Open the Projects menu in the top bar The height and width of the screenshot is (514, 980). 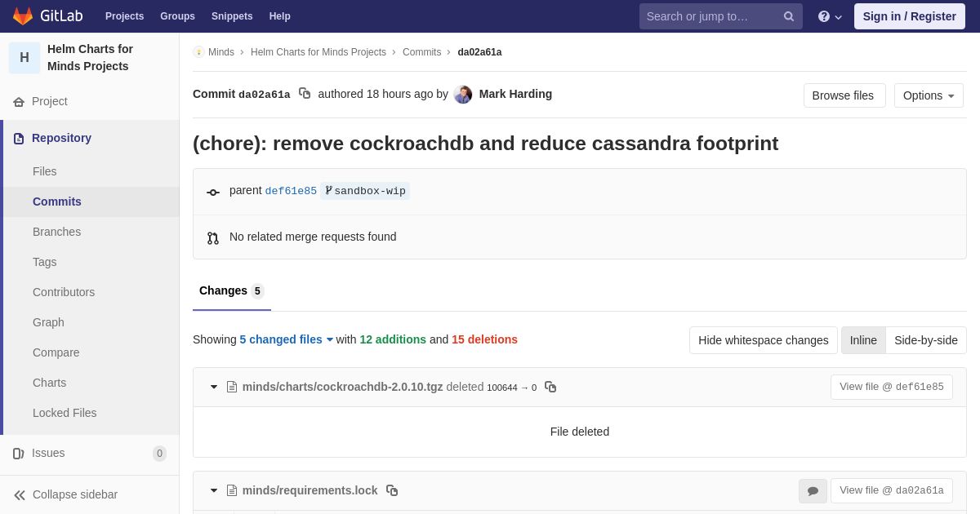click(x=124, y=16)
